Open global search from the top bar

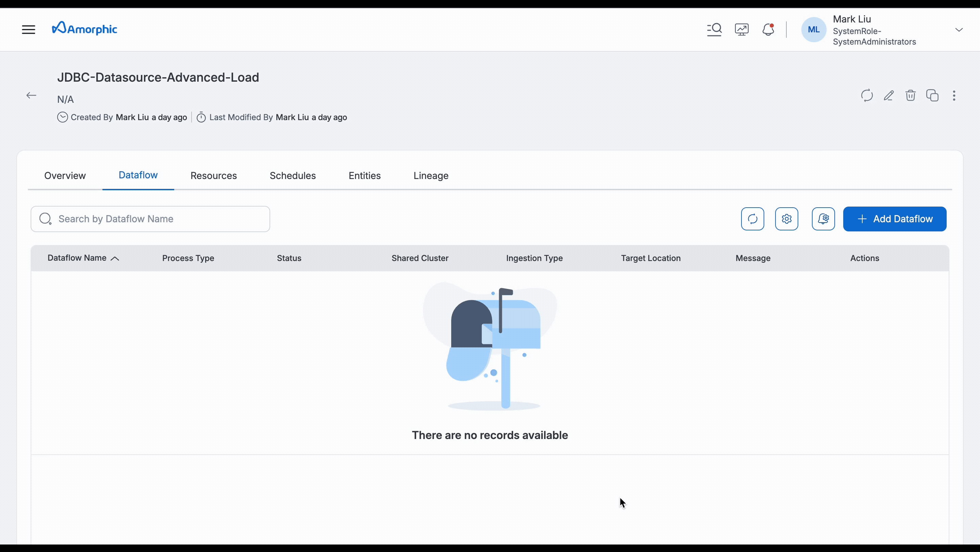(714, 29)
